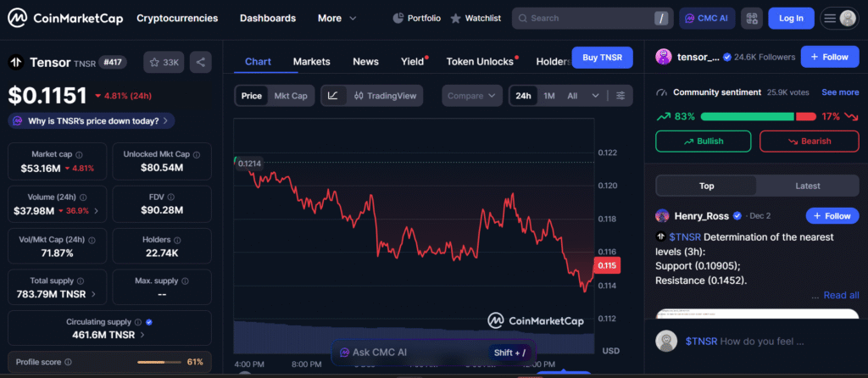
Task: Click info icon beside Unlocked Mkt Cap
Action: [x=197, y=155]
